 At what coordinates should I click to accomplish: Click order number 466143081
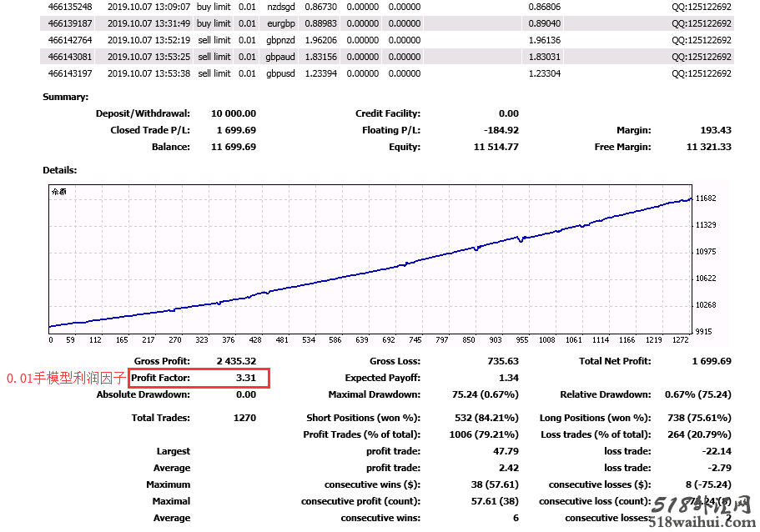(x=70, y=57)
